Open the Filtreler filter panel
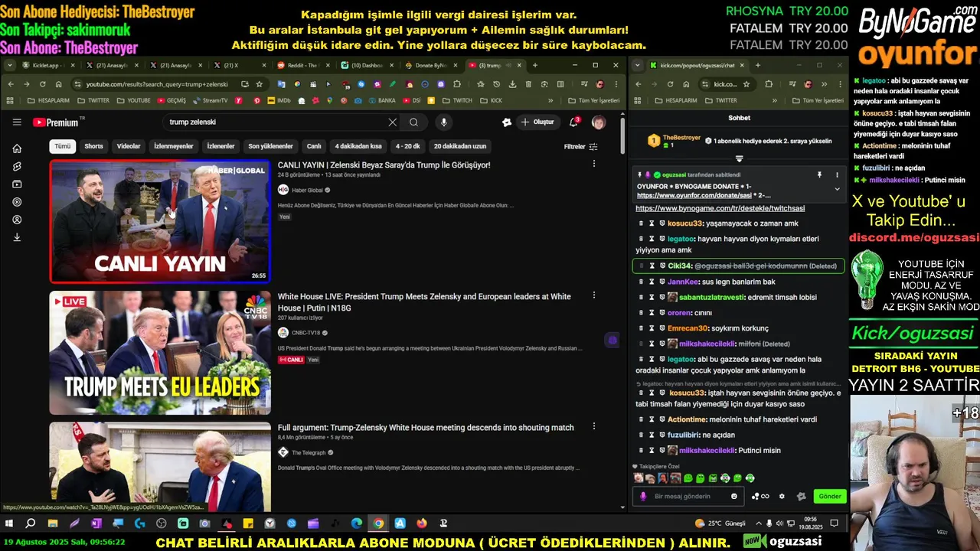 pyautogui.click(x=580, y=146)
